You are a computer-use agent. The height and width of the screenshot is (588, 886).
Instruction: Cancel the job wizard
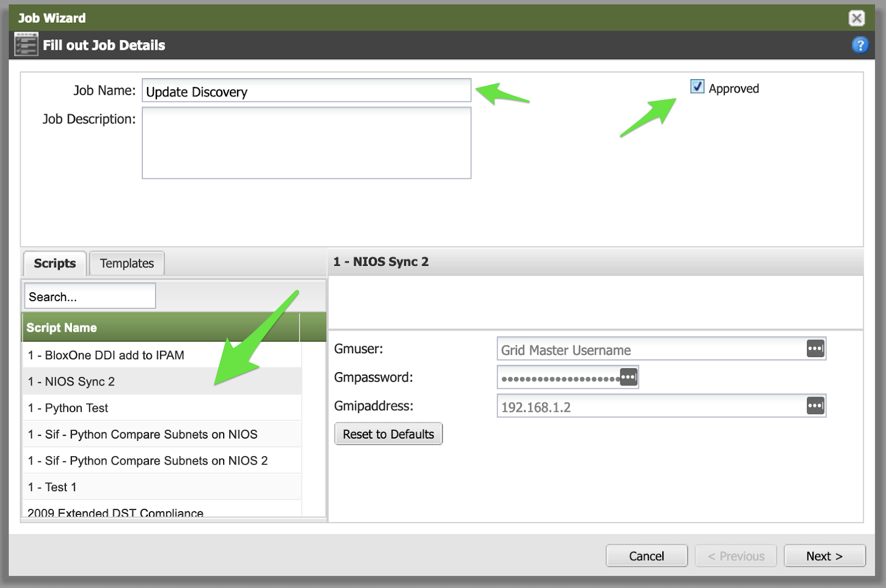[646, 556]
